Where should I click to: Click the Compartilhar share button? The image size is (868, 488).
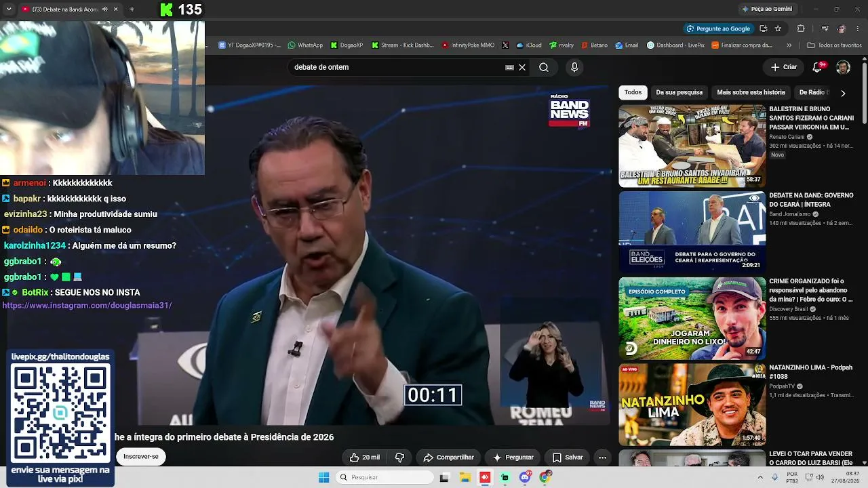click(x=448, y=457)
